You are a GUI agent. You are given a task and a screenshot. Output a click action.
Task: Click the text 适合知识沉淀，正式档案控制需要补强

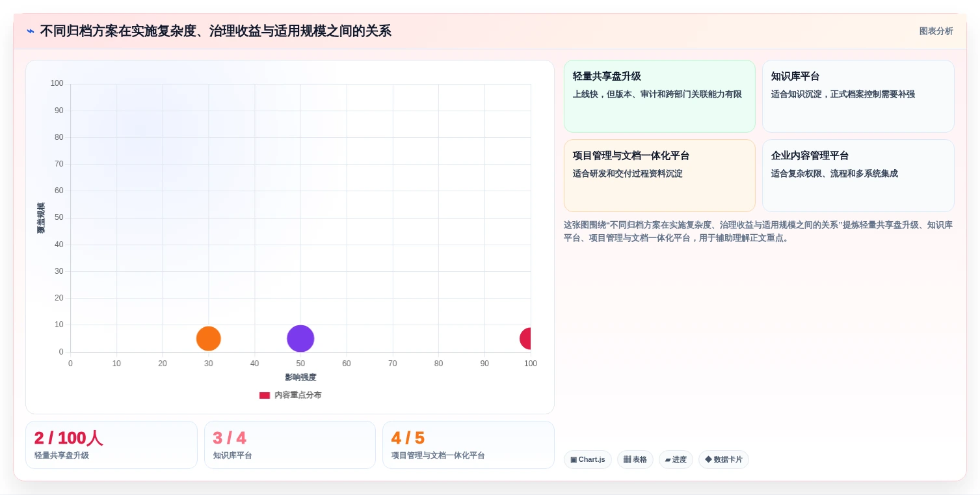[x=843, y=94]
